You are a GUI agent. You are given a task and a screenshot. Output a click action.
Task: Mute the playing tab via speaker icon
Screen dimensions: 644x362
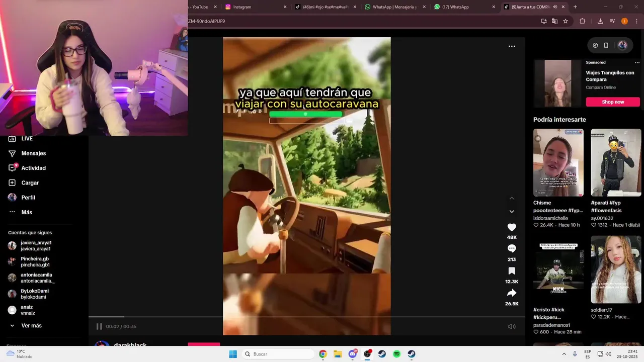coord(555,7)
